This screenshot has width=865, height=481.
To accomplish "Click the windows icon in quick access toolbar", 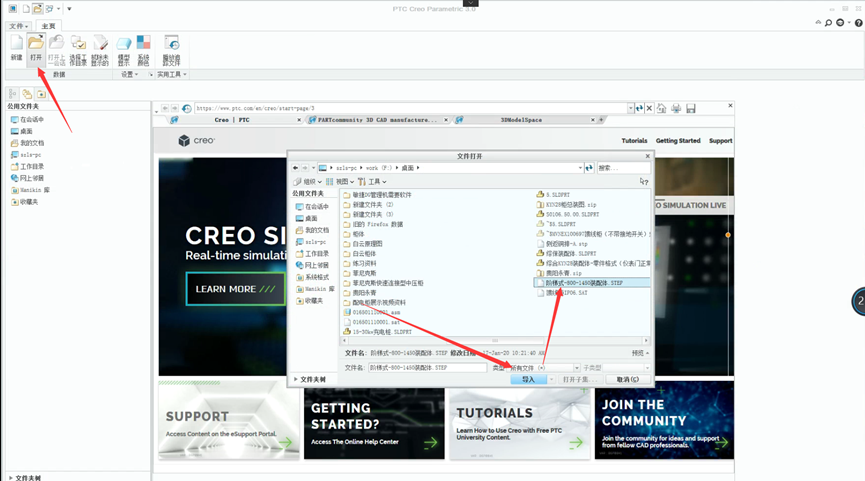I will pos(50,9).
